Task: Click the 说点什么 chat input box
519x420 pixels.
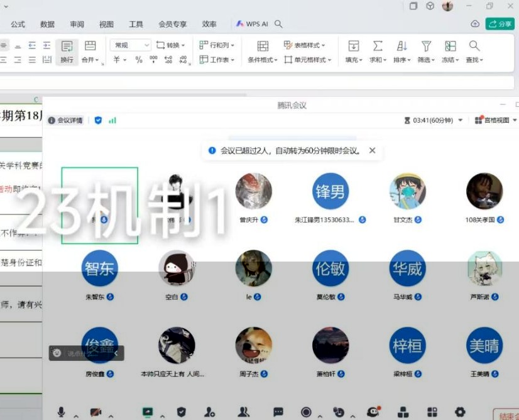Action: [82, 353]
